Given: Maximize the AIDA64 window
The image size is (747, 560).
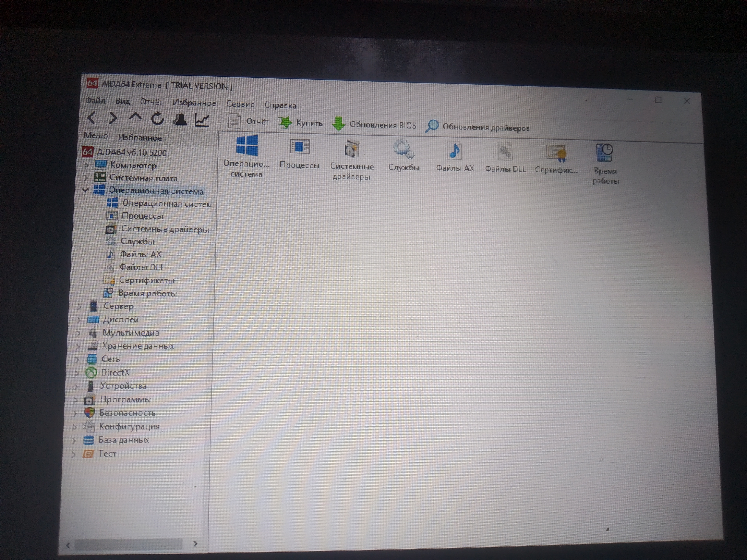Looking at the screenshot, I should pyautogui.click(x=658, y=100).
